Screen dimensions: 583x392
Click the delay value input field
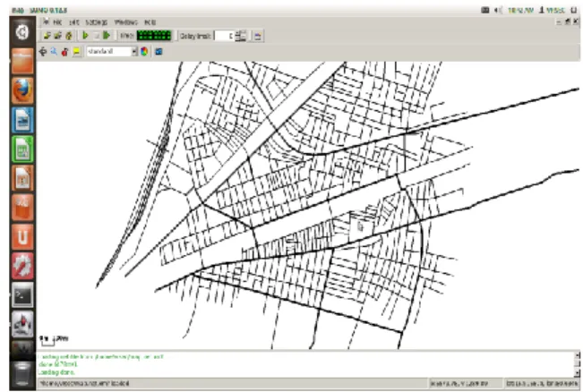click(224, 36)
